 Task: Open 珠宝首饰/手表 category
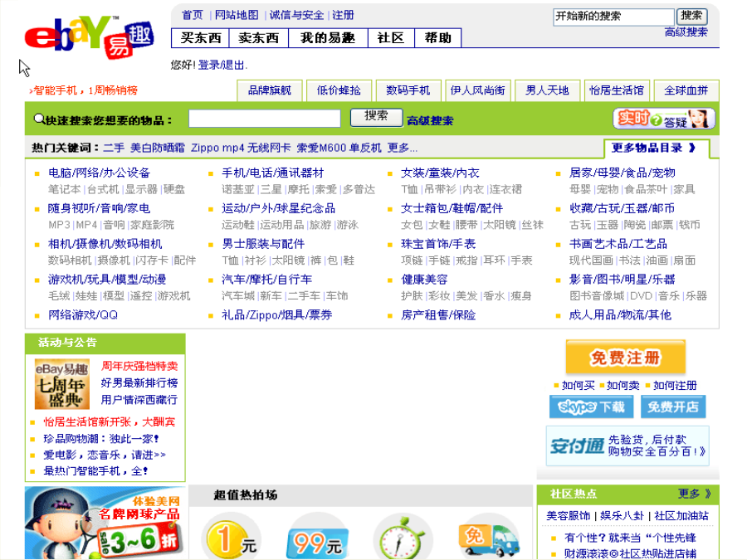(x=438, y=244)
